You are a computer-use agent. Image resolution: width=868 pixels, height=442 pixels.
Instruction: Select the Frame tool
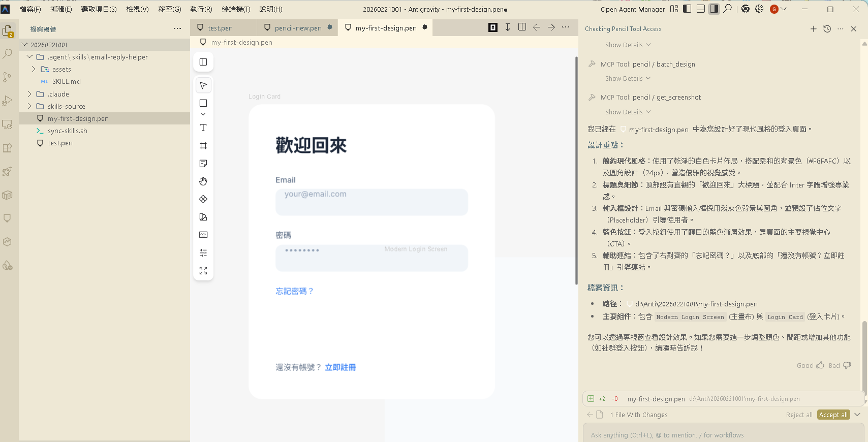point(203,146)
